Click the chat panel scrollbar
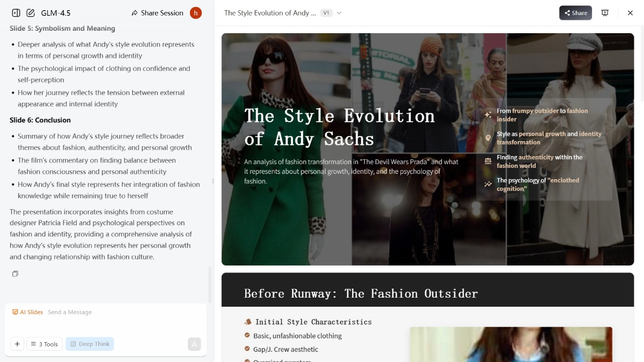The height and width of the screenshot is (362, 644). pyautogui.click(x=210, y=284)
